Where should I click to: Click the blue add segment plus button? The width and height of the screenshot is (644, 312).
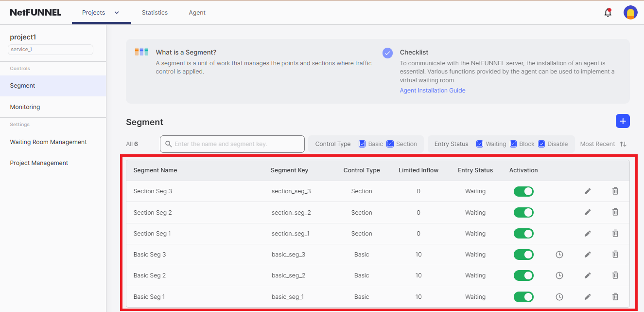pos(623,121)
